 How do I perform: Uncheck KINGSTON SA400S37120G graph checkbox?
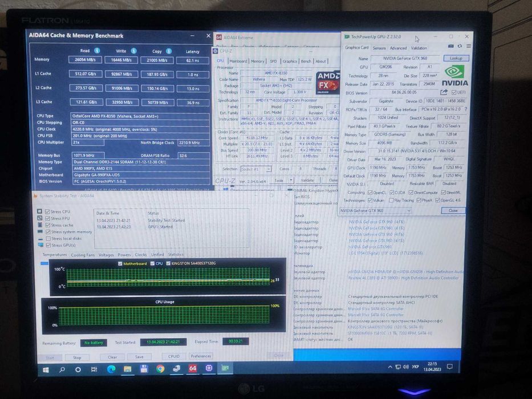click(x=168, y=263)
